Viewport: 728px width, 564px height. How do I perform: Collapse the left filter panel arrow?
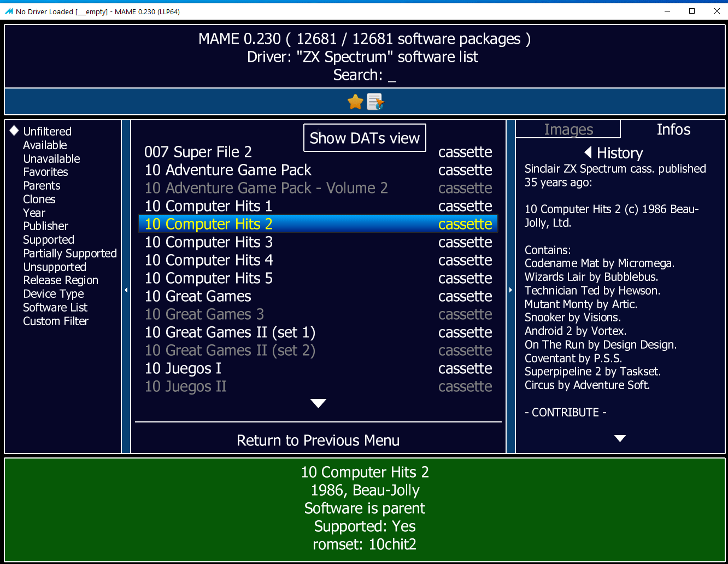point(126,290)
